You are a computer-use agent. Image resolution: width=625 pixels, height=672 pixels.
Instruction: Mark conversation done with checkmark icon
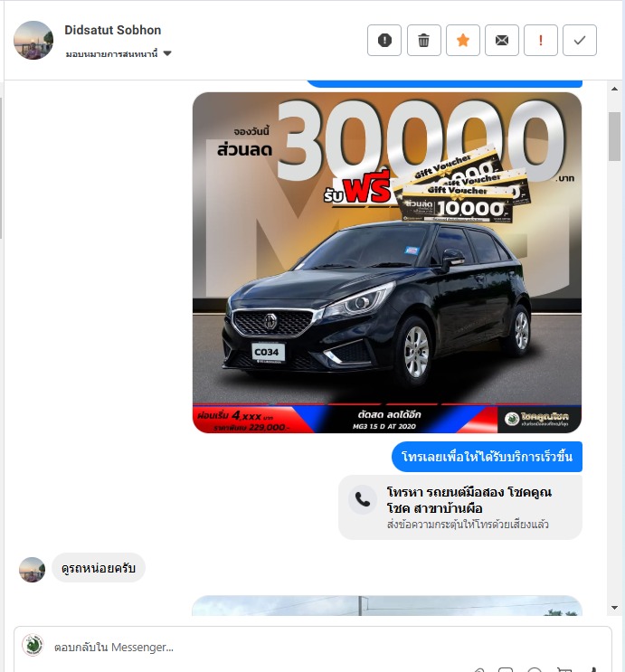pyautogui.click(x=580, y=41)
